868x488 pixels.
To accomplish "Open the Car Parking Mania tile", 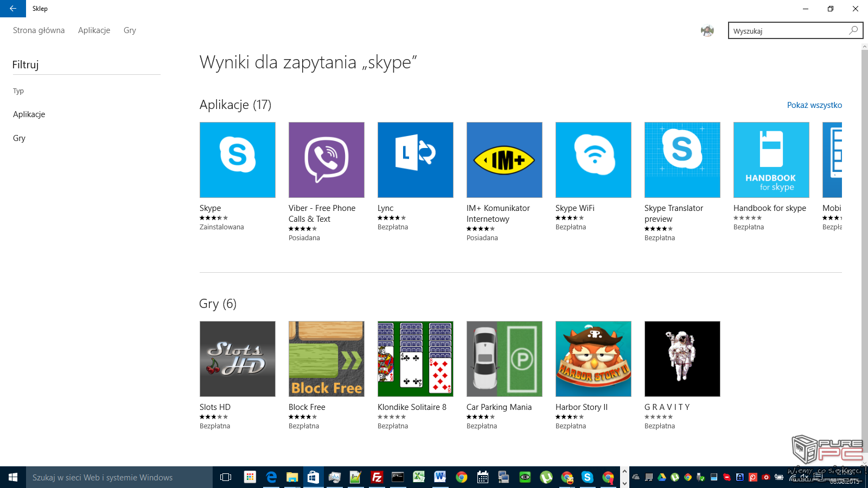I will click(505, 359).
